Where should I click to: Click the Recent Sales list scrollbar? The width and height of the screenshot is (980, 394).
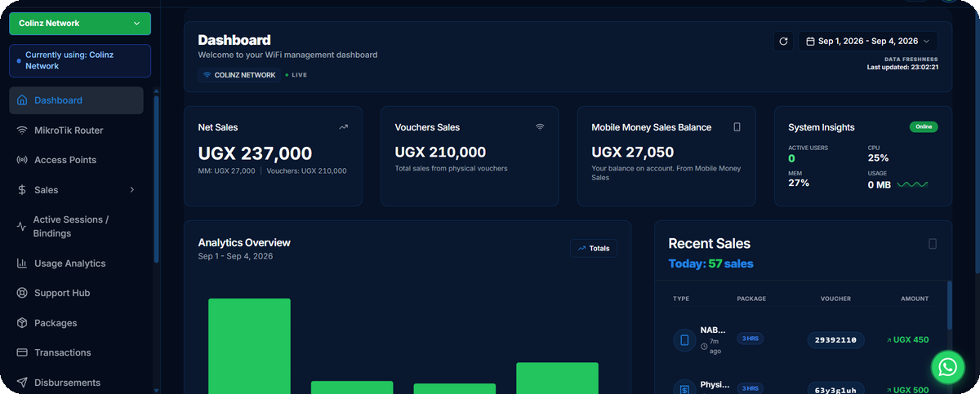(949, 305)
